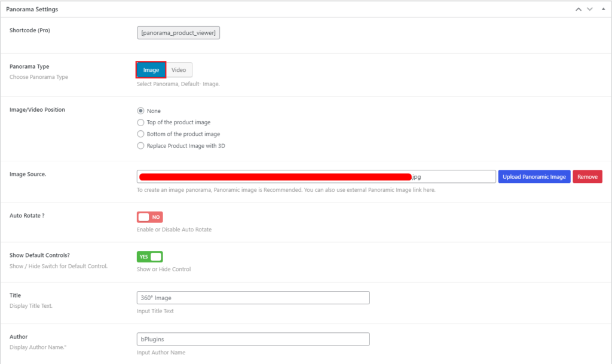Viewport: 612px width, 364px height.
Task: Choose Top of the product image
Action: [x=140, y=122]
